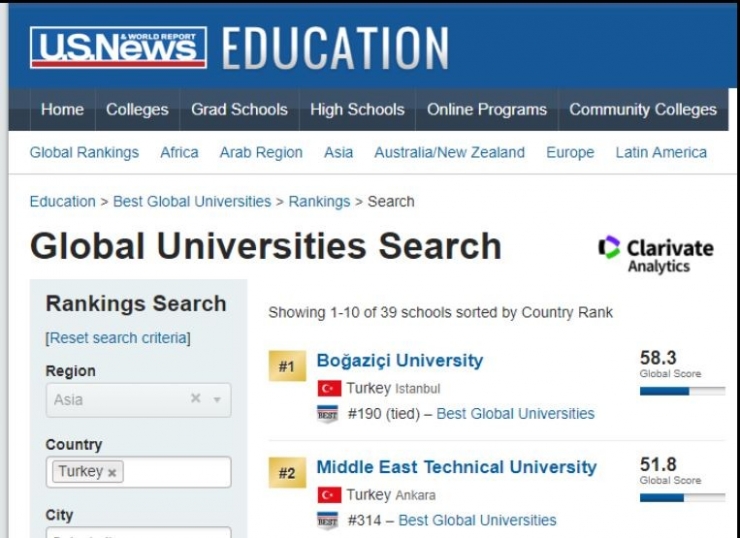Click the Rankings Search heading
This screenshot has width=740, height=538.
pyautogui.click(x=136, y=303)
